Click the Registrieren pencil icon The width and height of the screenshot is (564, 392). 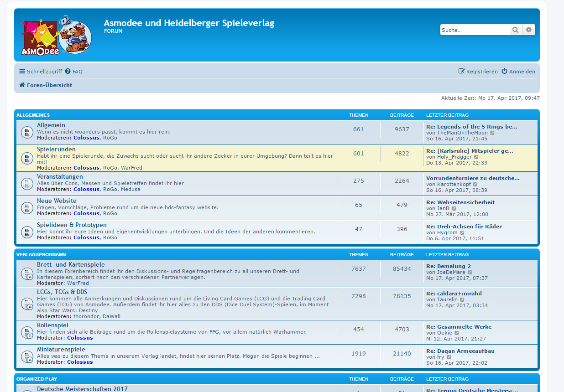click(x=461, y=72)
